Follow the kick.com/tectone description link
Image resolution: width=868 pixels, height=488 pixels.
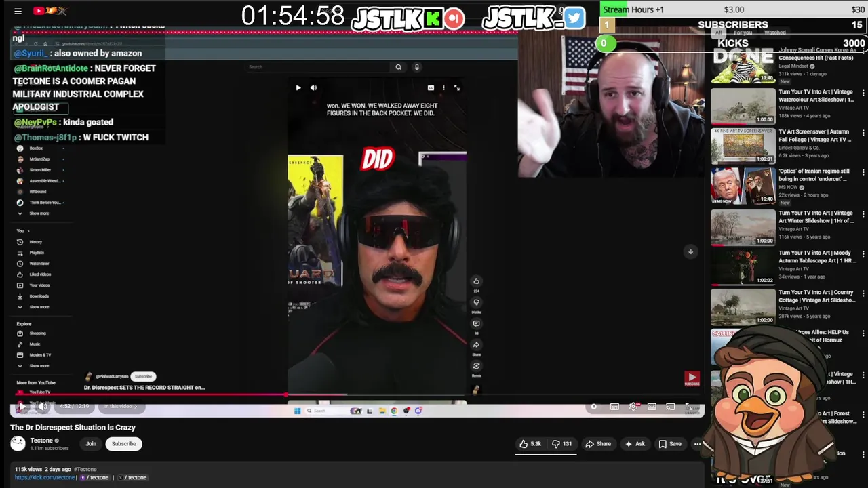44,477
